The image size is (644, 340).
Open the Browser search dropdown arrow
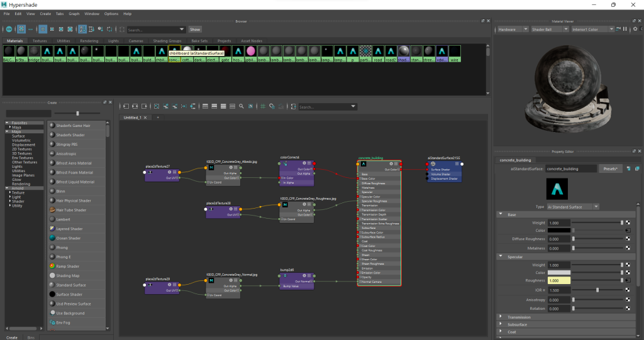point(182,29)
